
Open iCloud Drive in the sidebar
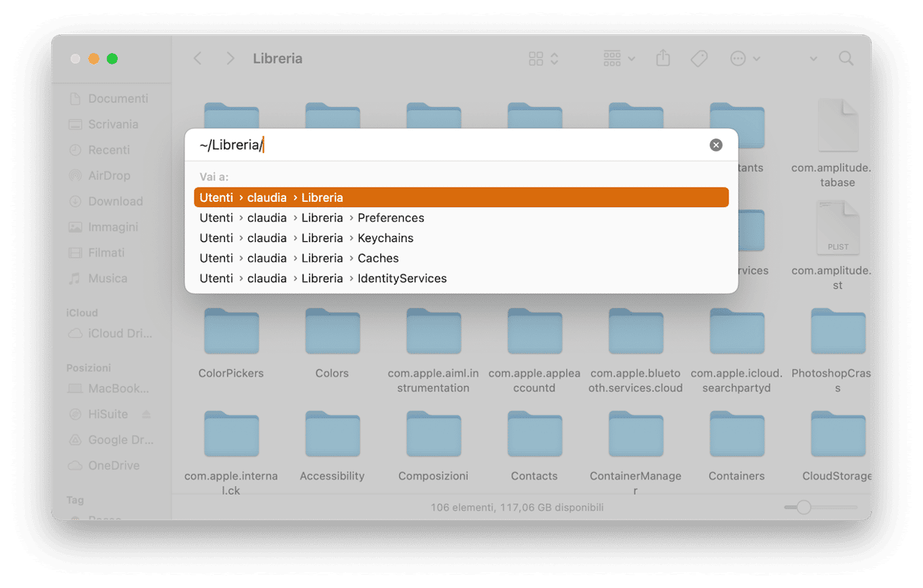point(109,333)
